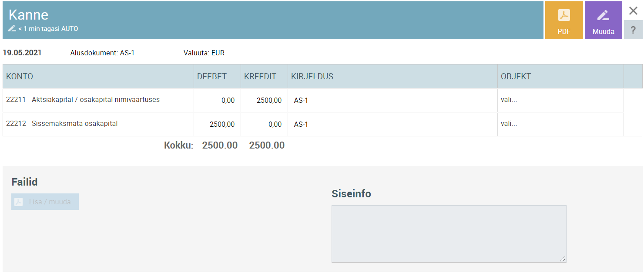
Task: Click the KONTO column header
Action: click(x=20, y=77)
